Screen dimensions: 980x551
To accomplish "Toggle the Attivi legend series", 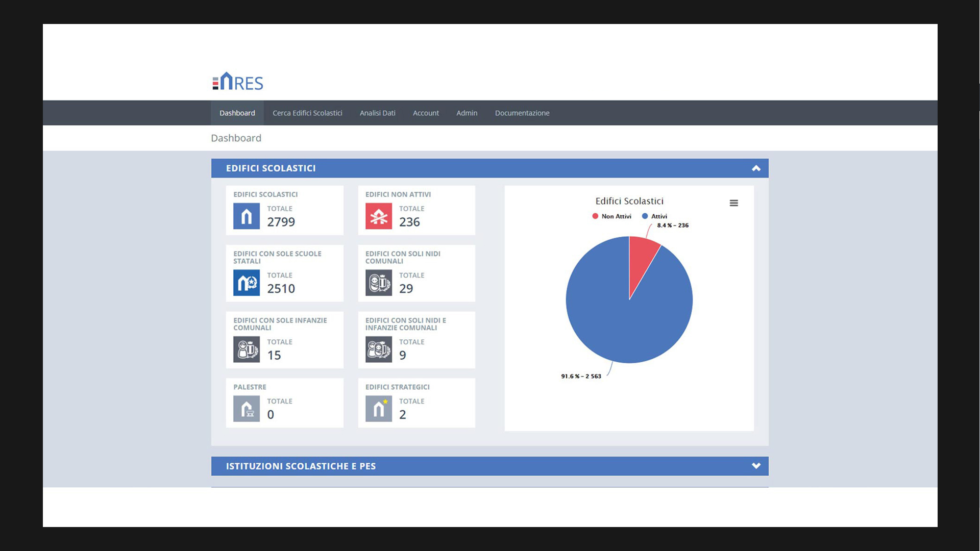I will 654,216.
